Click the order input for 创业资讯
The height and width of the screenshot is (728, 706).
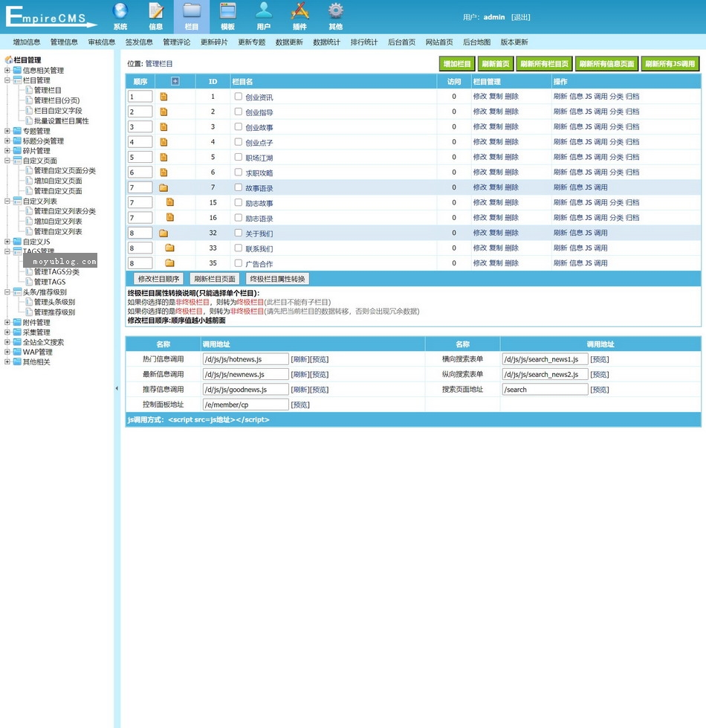point(140,97)
